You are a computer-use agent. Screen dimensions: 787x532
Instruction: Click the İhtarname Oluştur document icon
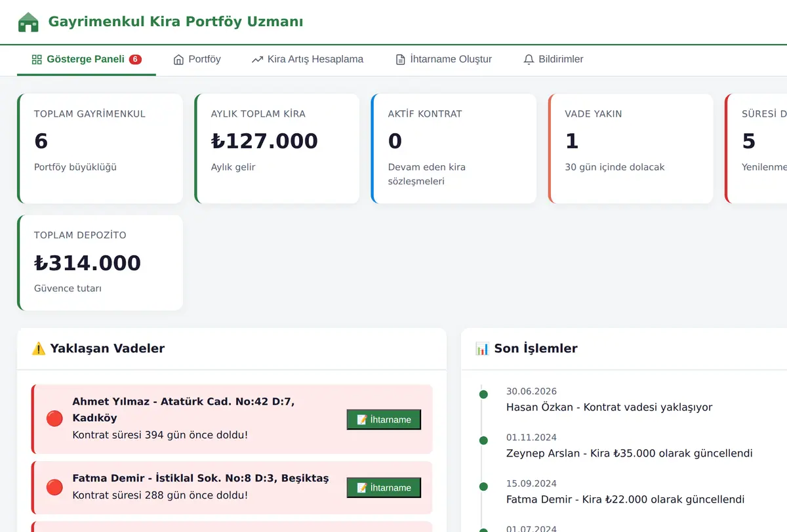pyautogui.click(x=400, y=60)
